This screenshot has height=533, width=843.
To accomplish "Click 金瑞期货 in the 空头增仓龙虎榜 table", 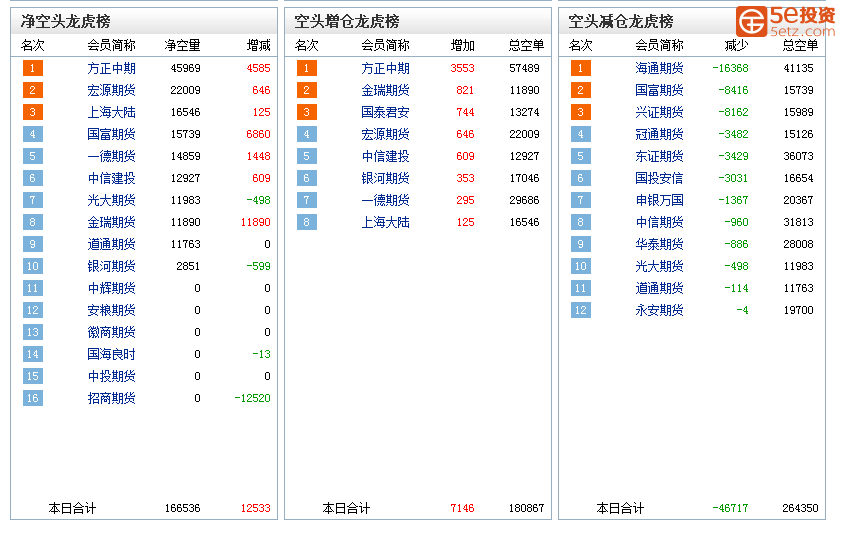I will click(x=385, y=90).
